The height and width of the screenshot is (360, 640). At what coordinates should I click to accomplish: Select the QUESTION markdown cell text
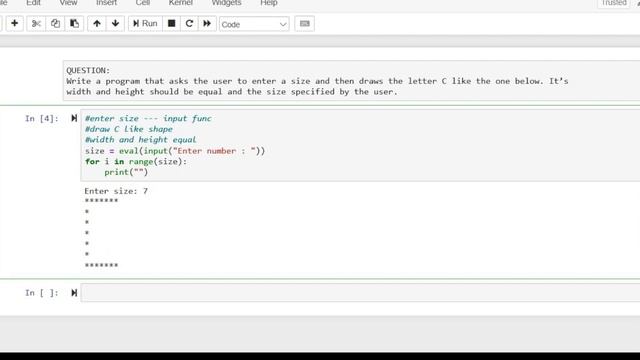point(317,81)
